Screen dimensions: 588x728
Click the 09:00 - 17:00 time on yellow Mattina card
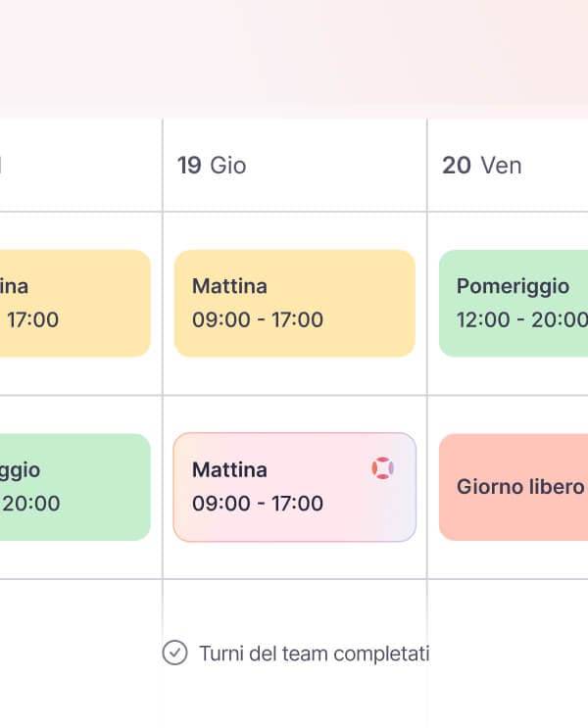258,319
